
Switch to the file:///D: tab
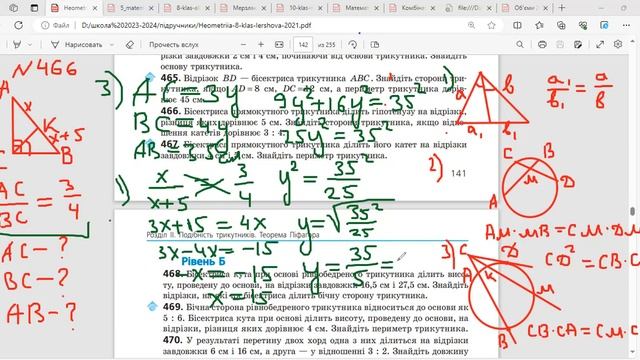pos(468,8)
